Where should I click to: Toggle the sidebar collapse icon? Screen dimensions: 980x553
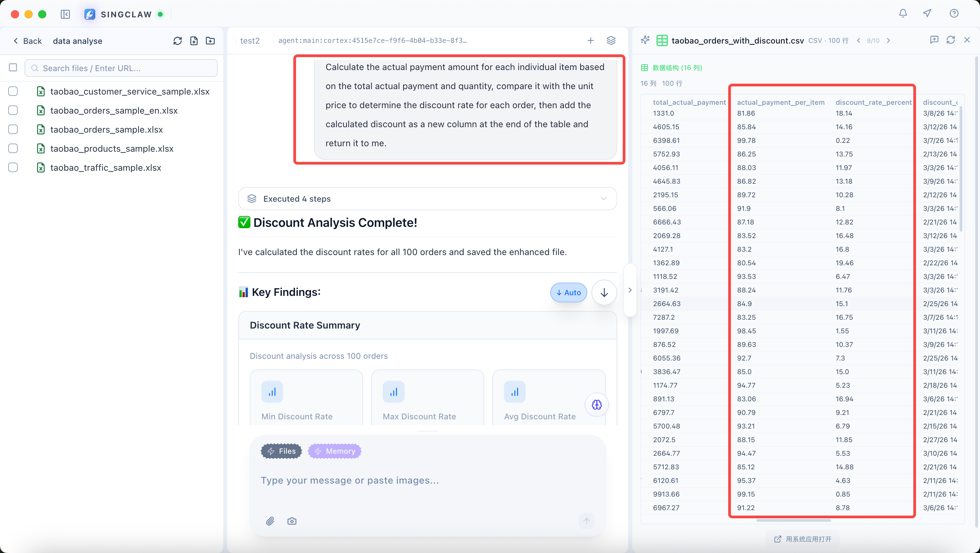click(65, 14)
